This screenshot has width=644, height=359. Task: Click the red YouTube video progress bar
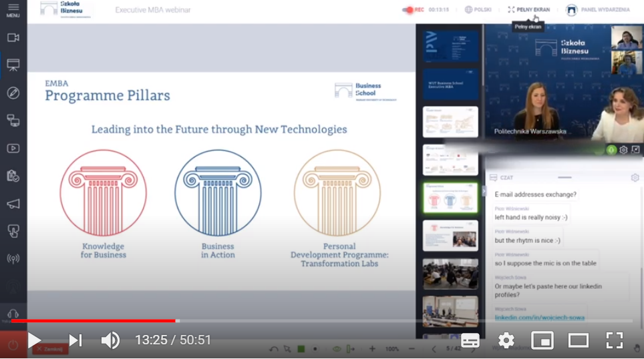coord(94,321)
